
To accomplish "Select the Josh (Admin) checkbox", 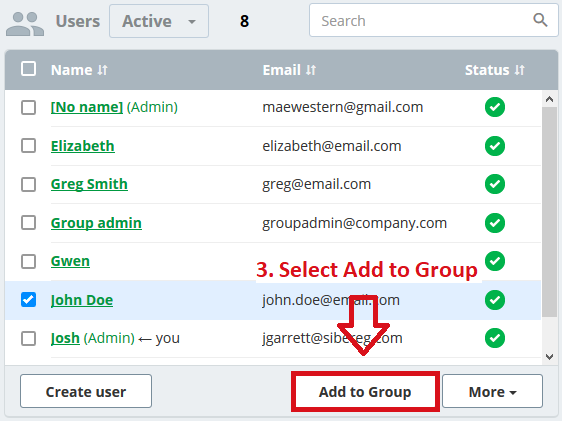I will [x=28, y=338].
